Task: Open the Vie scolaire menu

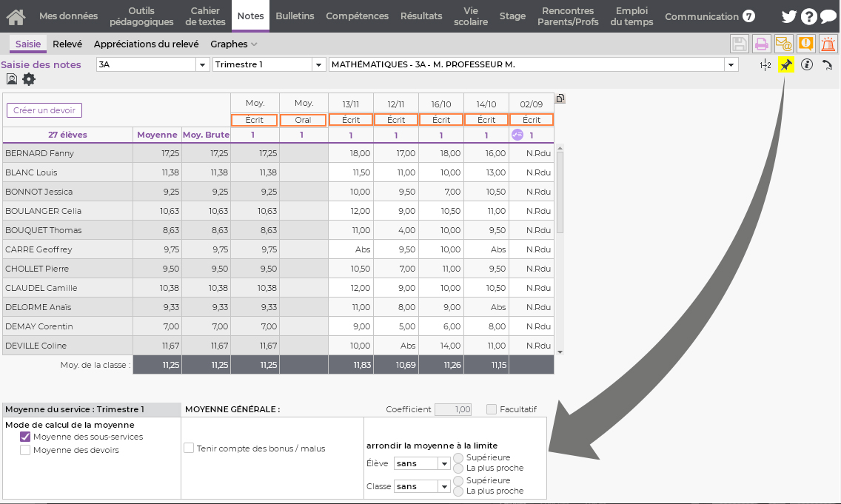Action: coord(471,16)
